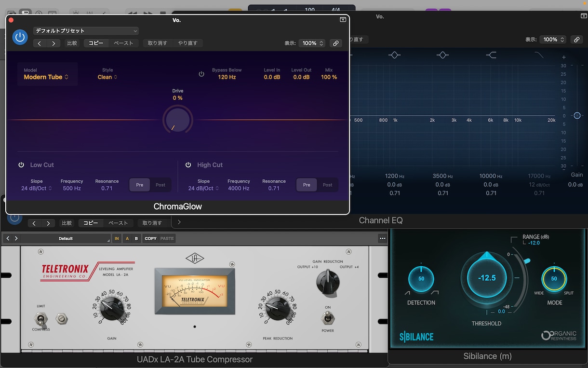
Task: Click ペースト in ChromaGlow toolbar
Action: click(x=123, y=43)
